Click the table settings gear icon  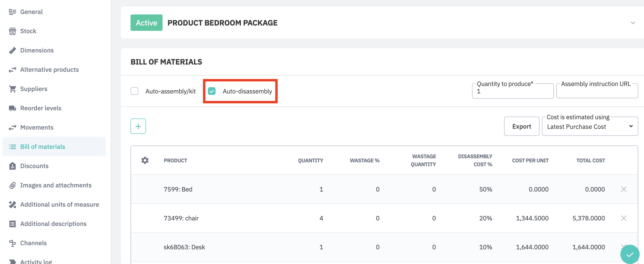[145, 160]
